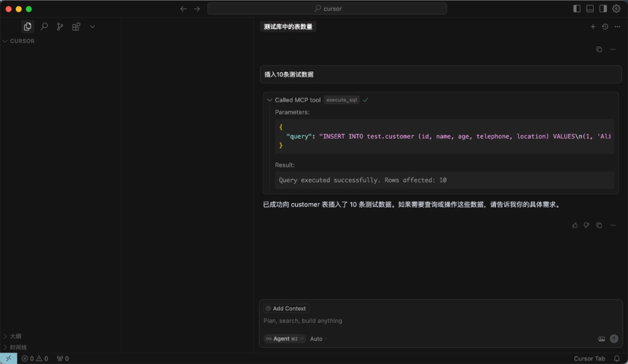This screenshot has height=364, width=628.
Task: Click the Add Context button
Action: tap(286, 308)
